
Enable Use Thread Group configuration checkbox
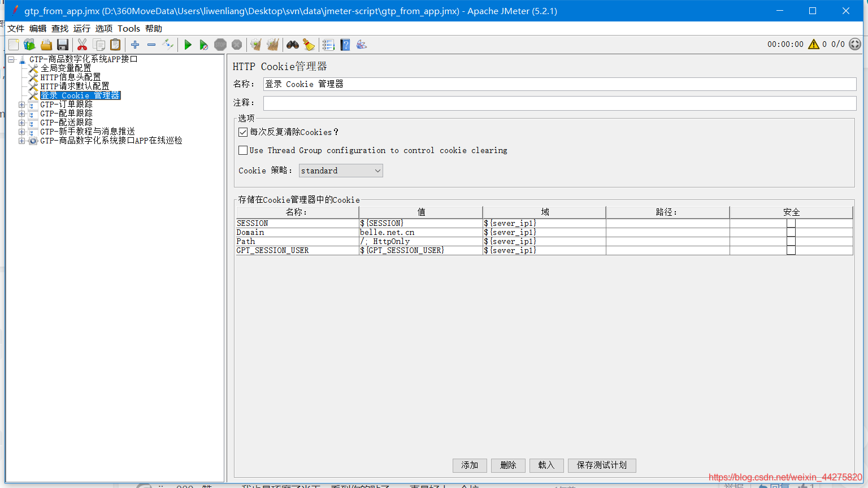243,150
